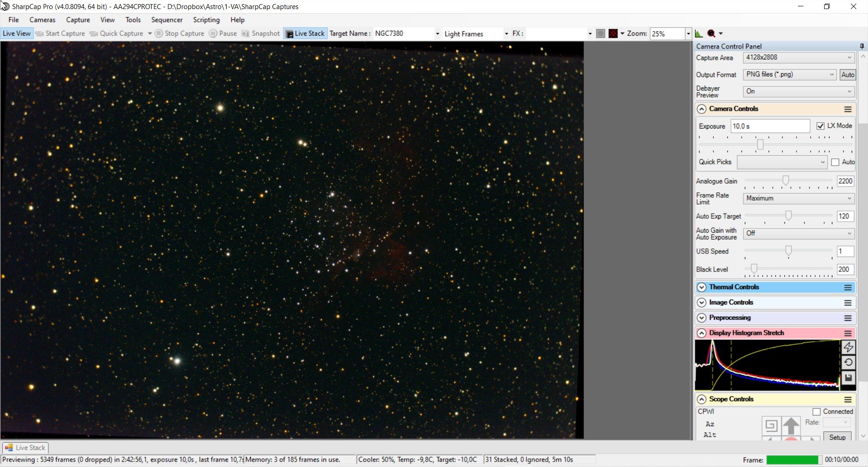Image resolution: width=868 pixels, height=467 pixels.
Task: Enable the Auto exposure checkbox
Action: click(835, 162)
